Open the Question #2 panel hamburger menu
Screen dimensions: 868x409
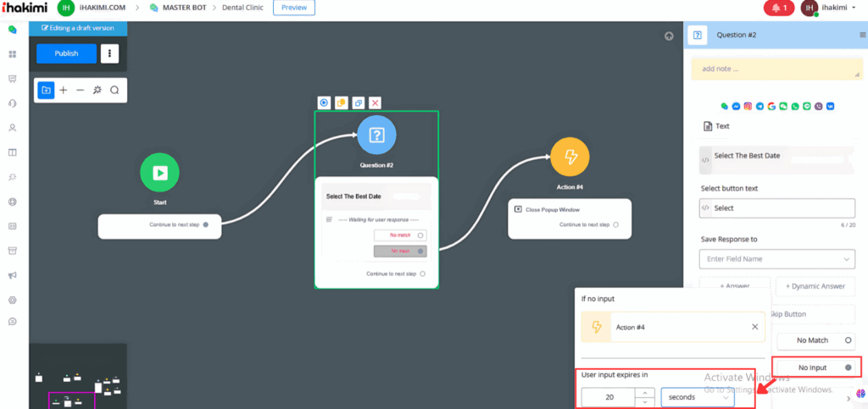[862, 35]
